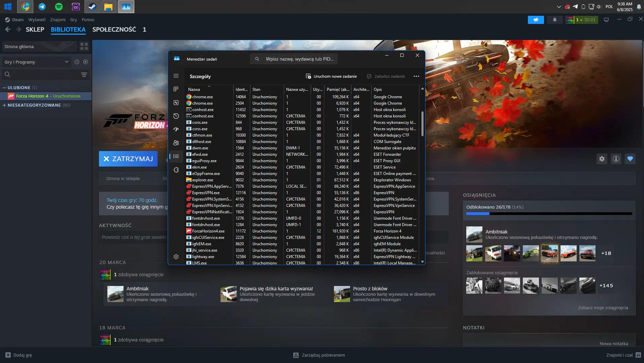Viewport: 644px width, 363px height.
Task: Open Task Manager settings gear
Action: click(x=176, y=257)
